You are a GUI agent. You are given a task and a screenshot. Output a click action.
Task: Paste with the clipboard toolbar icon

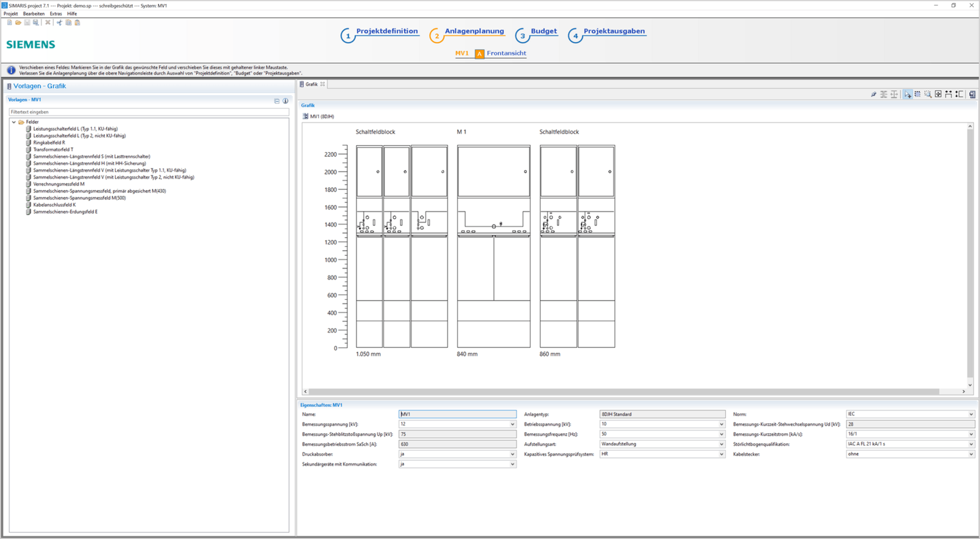(x=77, y=23)
